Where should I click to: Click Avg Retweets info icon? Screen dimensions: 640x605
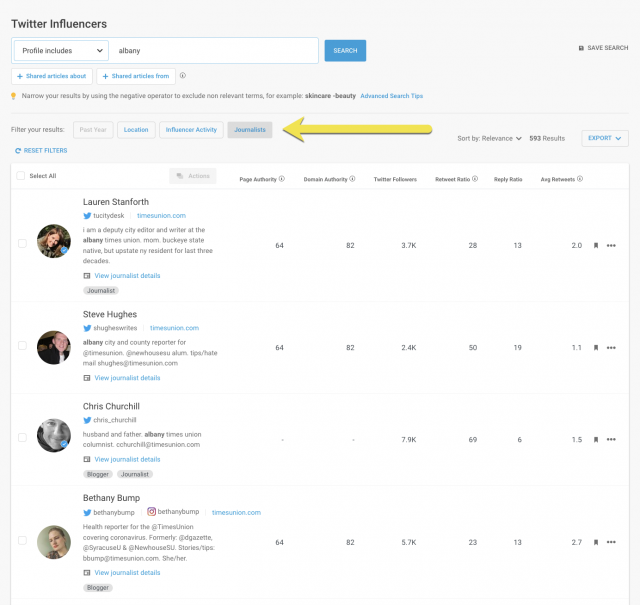click(580, 179)
